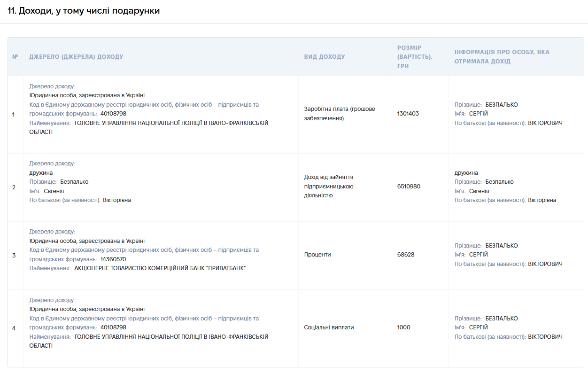
Task: Click recipient name 'СЕРГІЙ' in row 3
Action: tap(479, 255)
